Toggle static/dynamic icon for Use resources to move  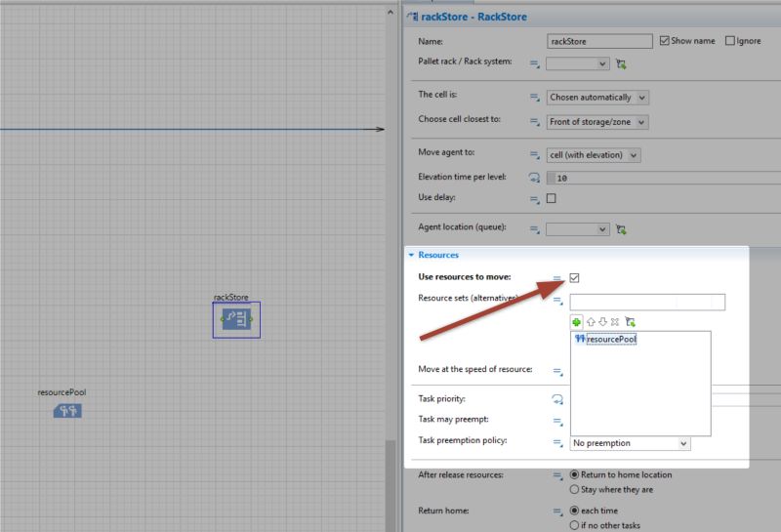557,278
